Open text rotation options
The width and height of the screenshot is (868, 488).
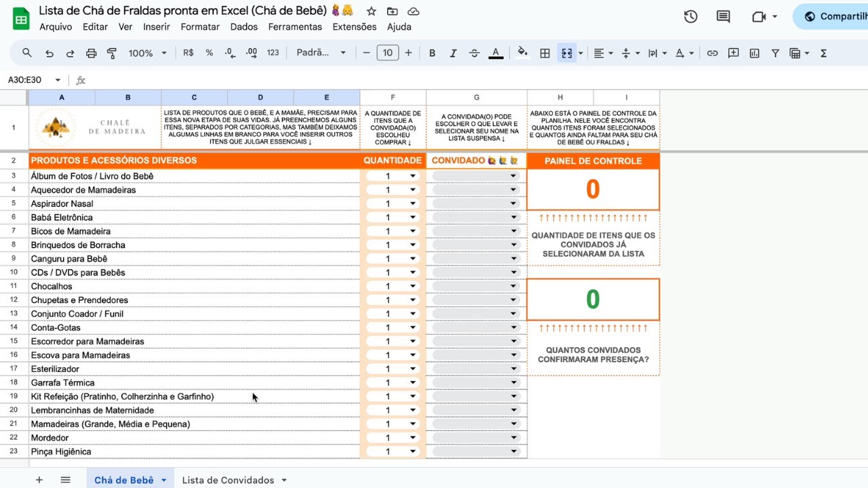point(684,53)
